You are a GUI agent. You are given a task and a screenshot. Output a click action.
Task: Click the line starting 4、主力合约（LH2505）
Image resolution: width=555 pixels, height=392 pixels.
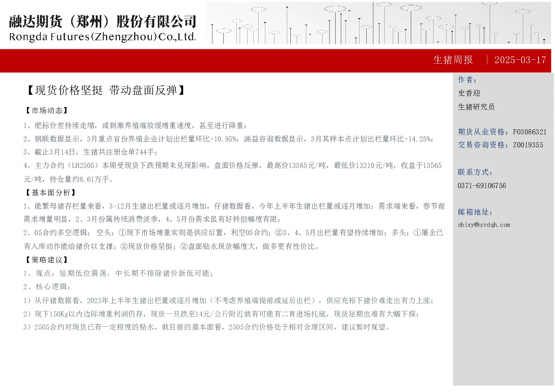[x=233, y=165]
